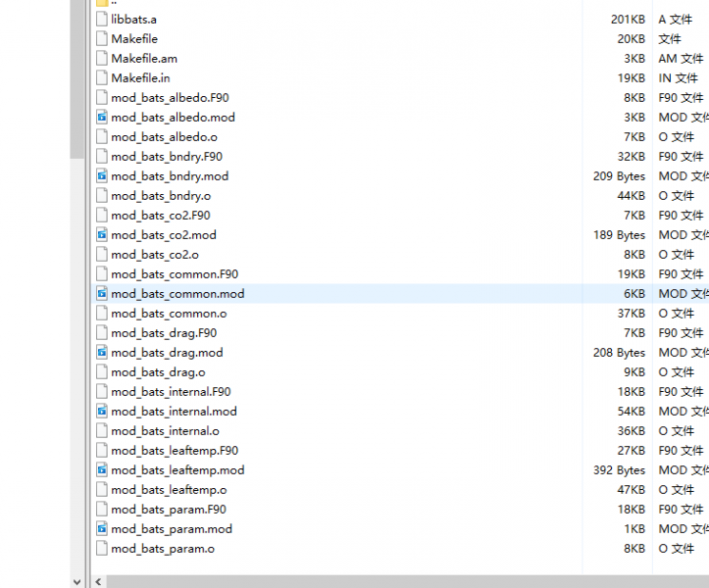Select the mod_bats_internal.F90 file
The height and width of the screenshot is (588, 709).
[171, 392]
